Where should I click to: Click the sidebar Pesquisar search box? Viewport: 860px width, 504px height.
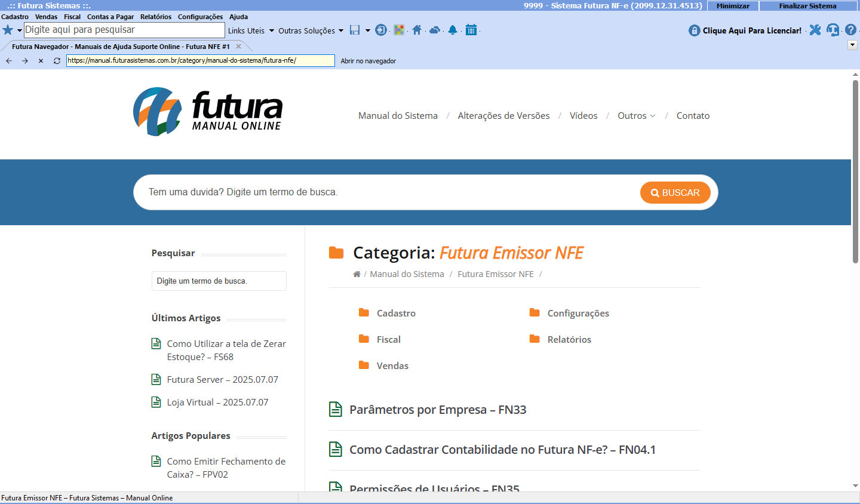click(x=219, y=281)
